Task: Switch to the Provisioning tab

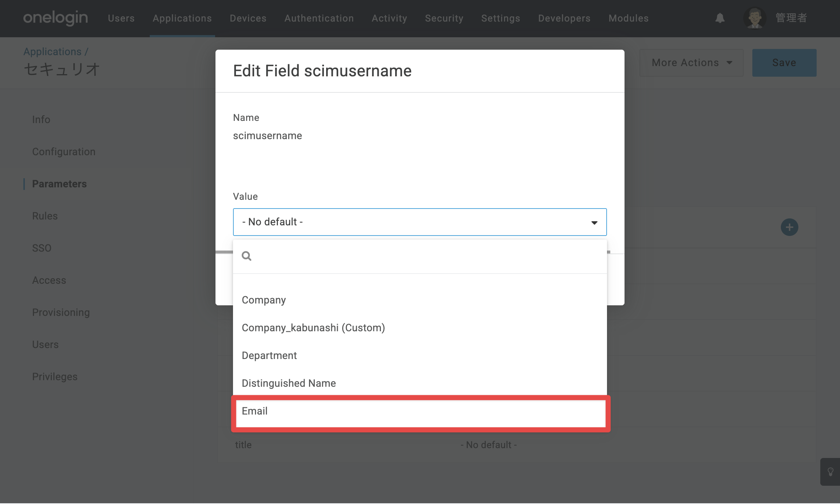Action: [x=61, y=312]
